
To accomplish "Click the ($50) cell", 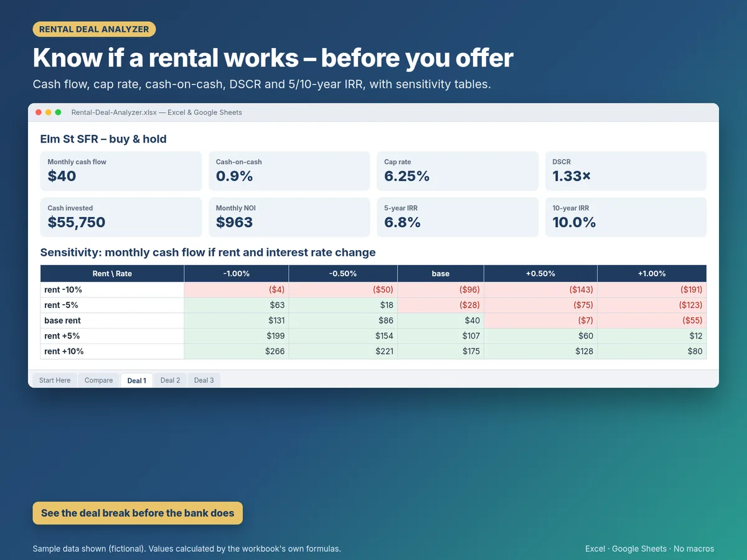I will (343, 290).
